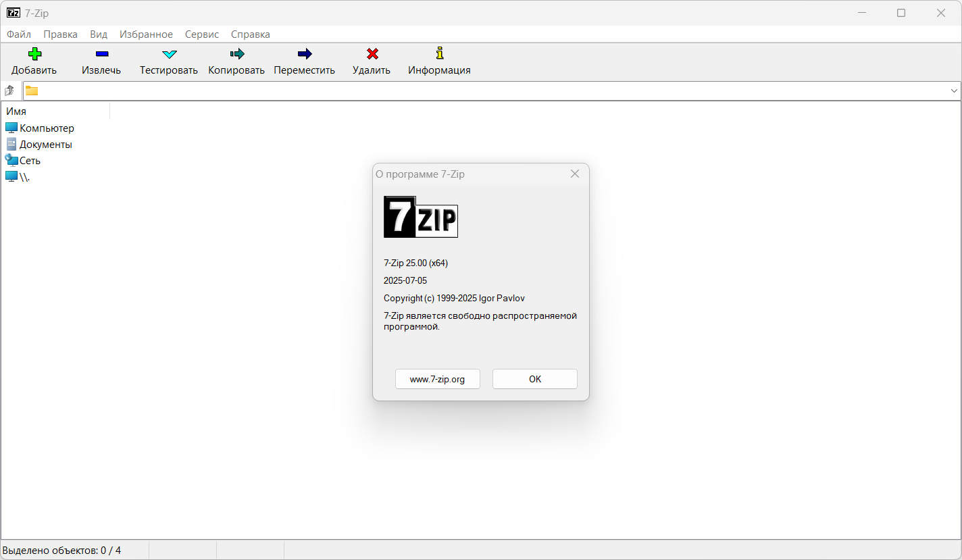
Task: Go up one folder level using the arrow icon
Action: [x=9, y=91]
